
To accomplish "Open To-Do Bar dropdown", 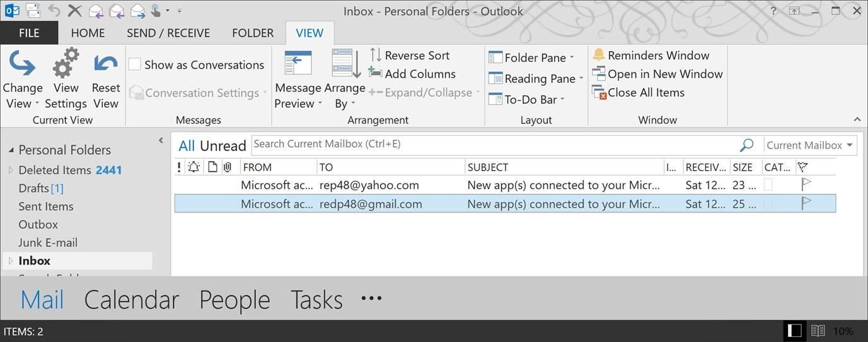I will 527,99.
